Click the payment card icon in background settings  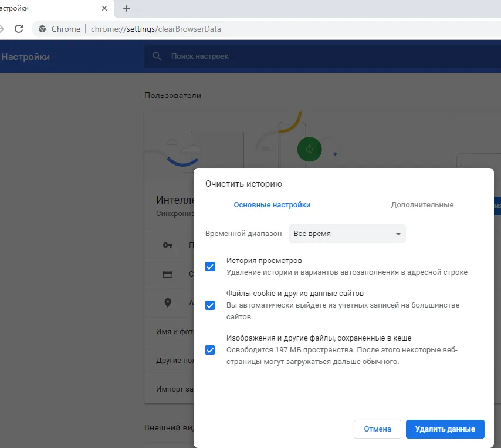point(168,274)
